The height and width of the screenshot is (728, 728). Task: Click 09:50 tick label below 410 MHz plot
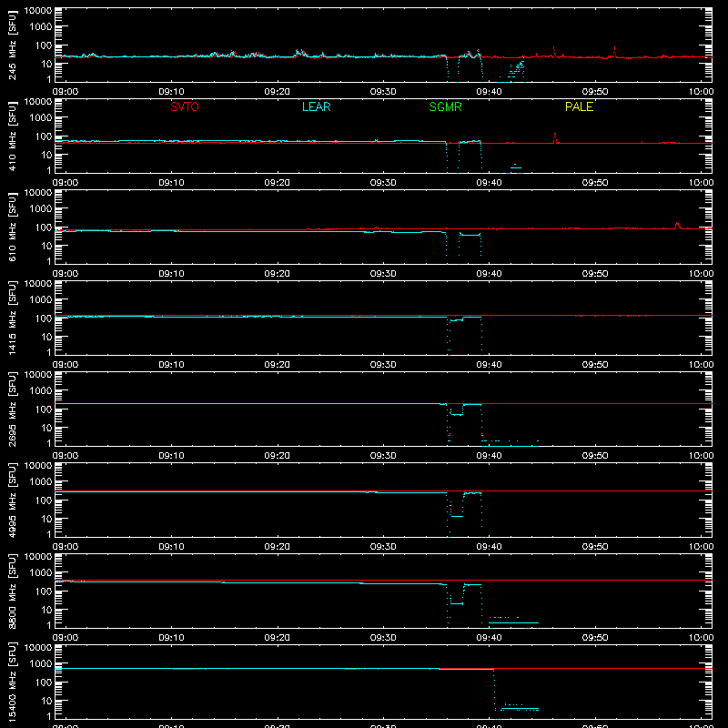coord(595,183)
